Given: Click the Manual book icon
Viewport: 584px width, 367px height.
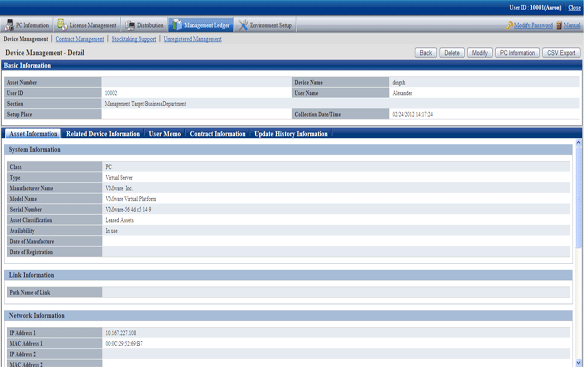Looking at the screenshot, I should click(559, 25).
